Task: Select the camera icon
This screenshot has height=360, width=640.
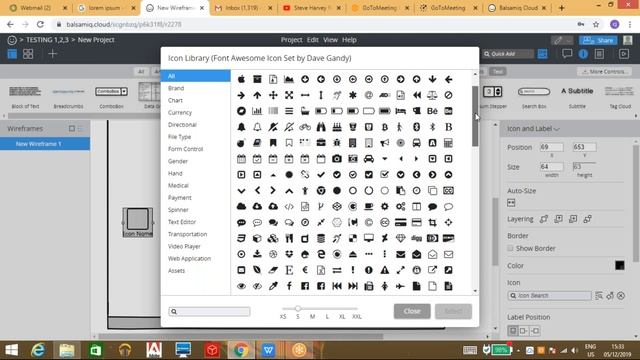Action: coord(337,159)
